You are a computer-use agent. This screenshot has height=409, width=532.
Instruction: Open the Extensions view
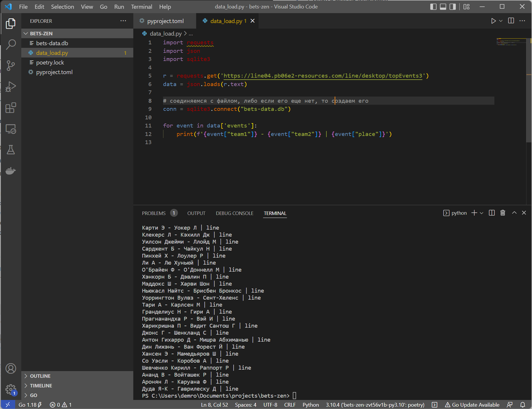click(x=11, y=108)
